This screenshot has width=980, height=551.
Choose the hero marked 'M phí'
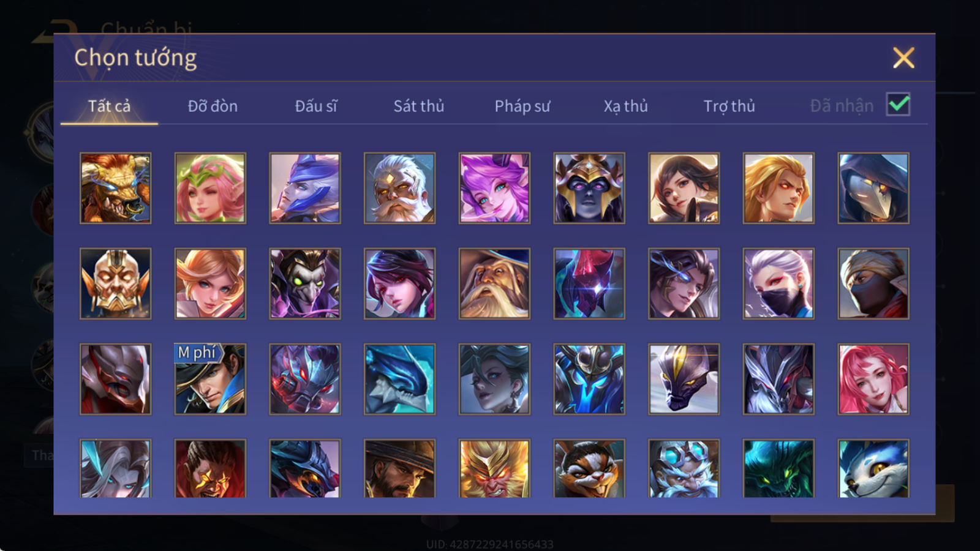[210, 379]
